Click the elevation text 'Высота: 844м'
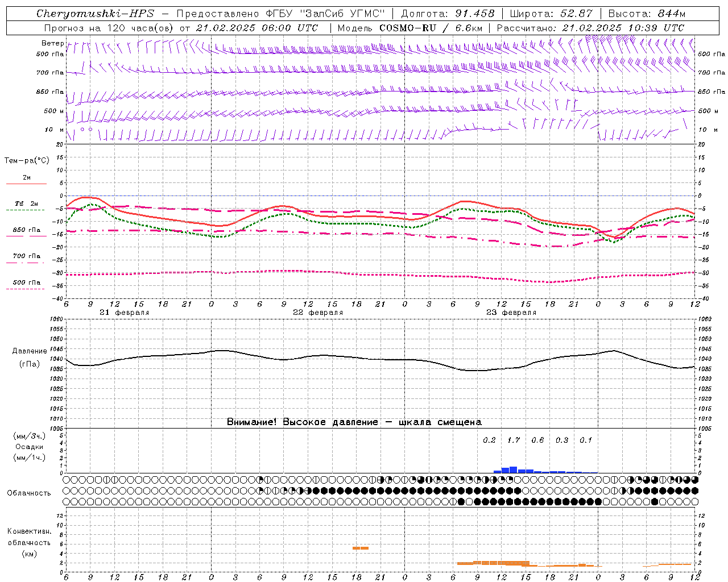This screenshot has width=728, height=582. (647, 14)
